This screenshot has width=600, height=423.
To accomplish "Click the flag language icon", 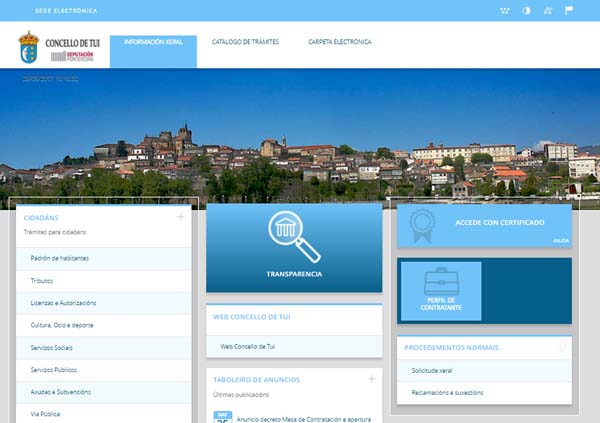I will 570,10.
